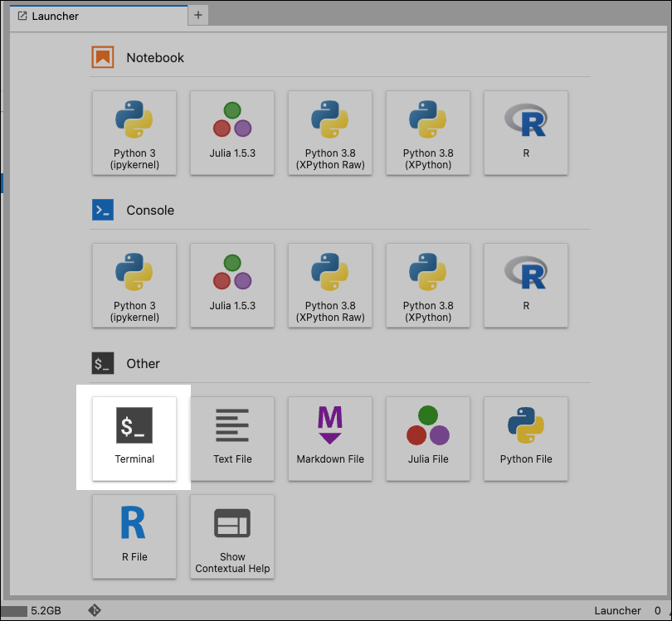Screen dimensions: 672x621
Task: Launch a Python 3 (ipykernel) notebook
Action: coord(134,133)
